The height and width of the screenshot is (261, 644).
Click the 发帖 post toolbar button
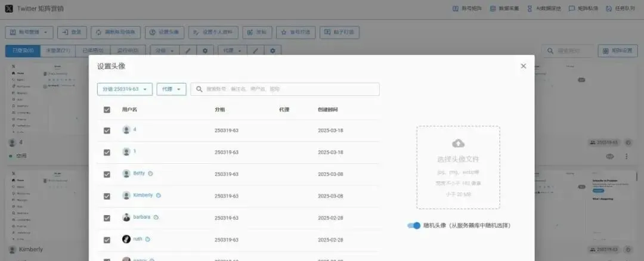click(257, 32)
